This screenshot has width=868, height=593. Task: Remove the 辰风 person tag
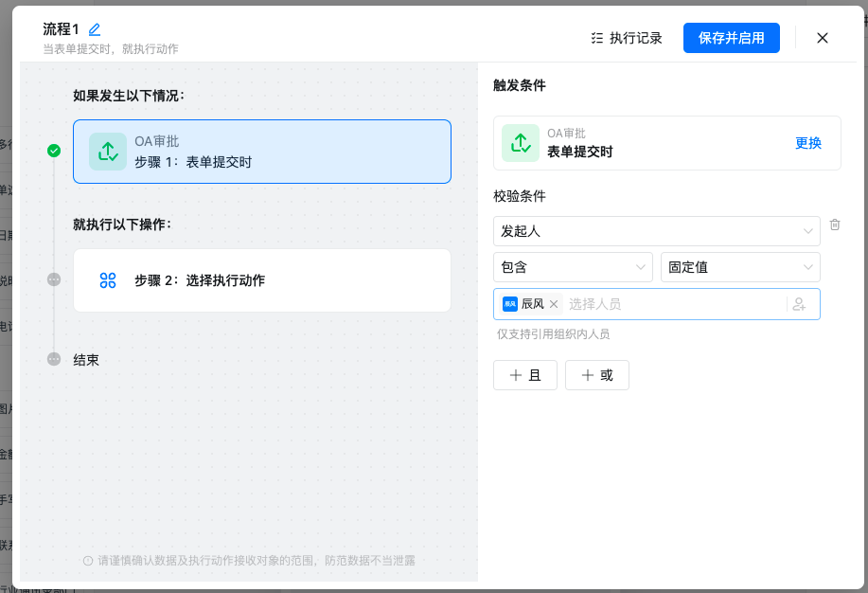[554, 304]
